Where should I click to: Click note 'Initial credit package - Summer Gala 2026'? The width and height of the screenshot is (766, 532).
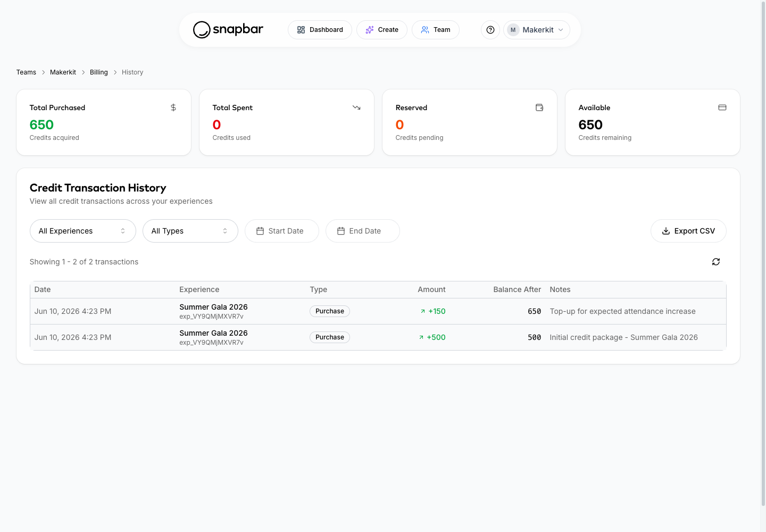[x=623, y=337]
